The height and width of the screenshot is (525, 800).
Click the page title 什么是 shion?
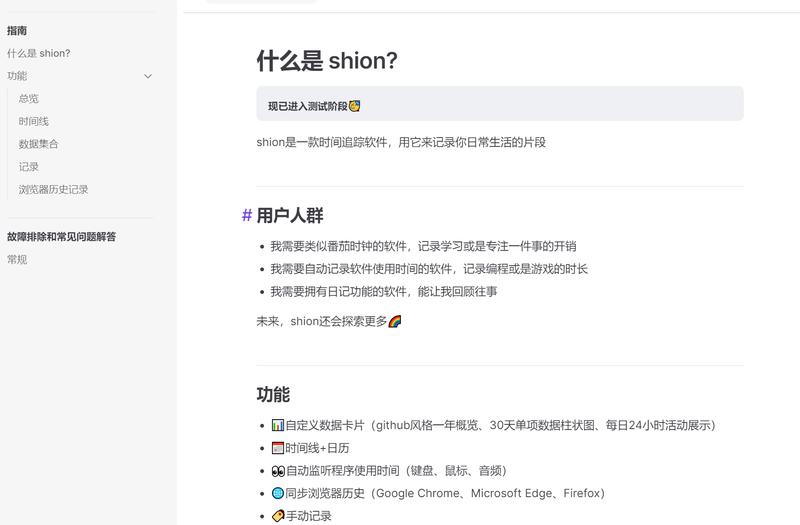[x=327, y=60]
